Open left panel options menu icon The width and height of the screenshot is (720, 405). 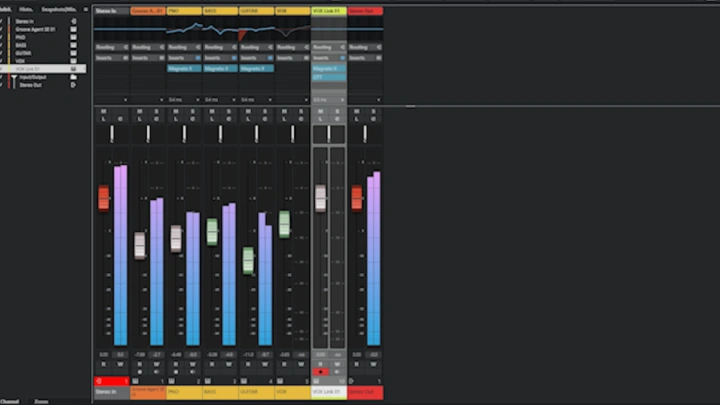tap(86, 9)
